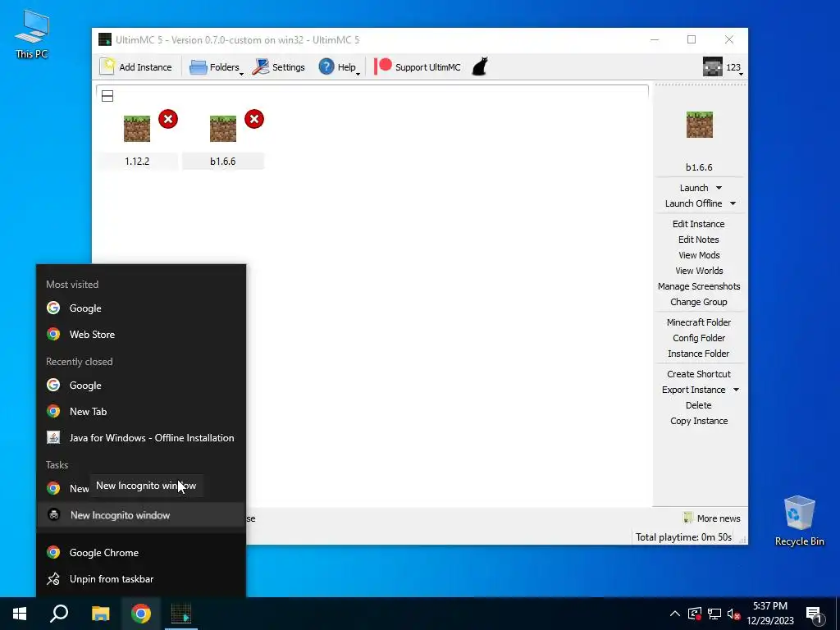The image size is (840, 630).
Task: Select the This PC desktop icon
Action: pyautogui.click(x=32, y=33)
